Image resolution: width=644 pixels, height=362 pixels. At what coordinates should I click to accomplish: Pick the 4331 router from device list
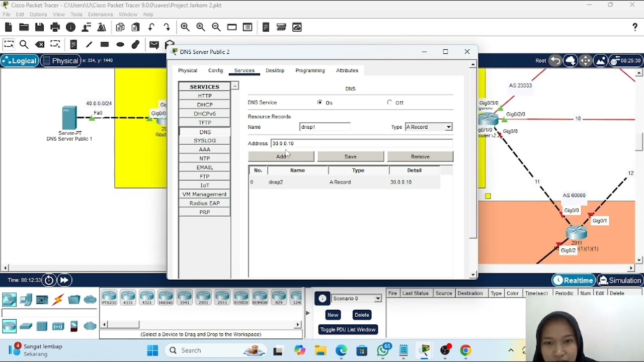(128, 297)
